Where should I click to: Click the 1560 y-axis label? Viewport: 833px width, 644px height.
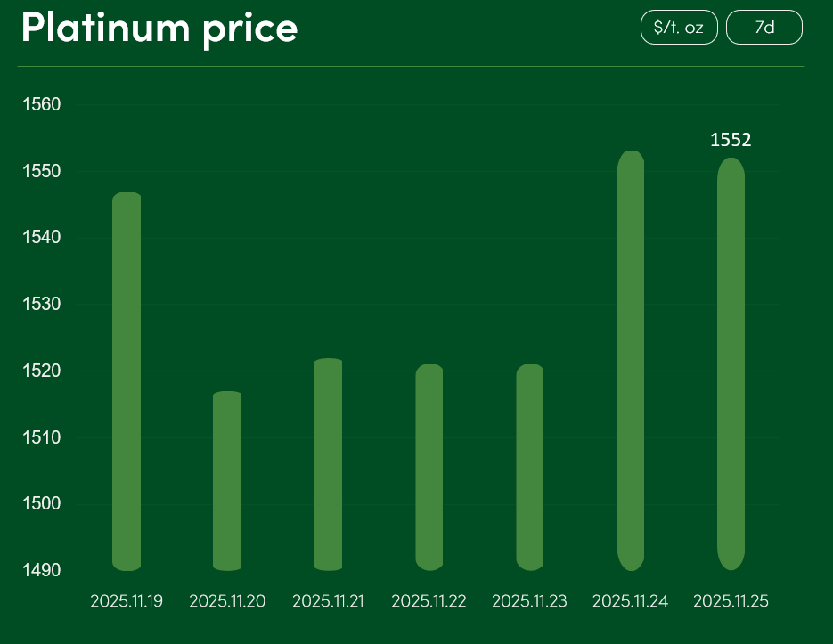click(41, 104)
